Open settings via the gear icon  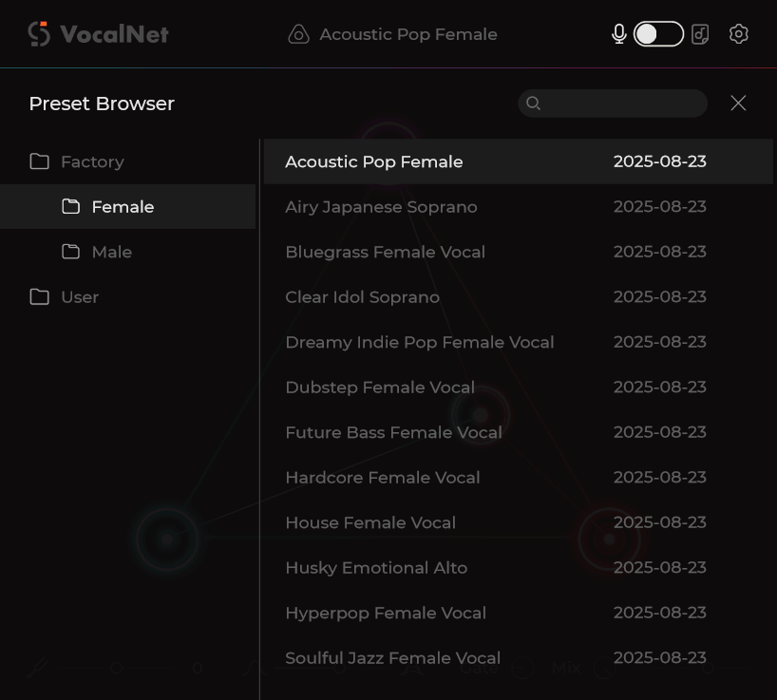coord(739,33)
